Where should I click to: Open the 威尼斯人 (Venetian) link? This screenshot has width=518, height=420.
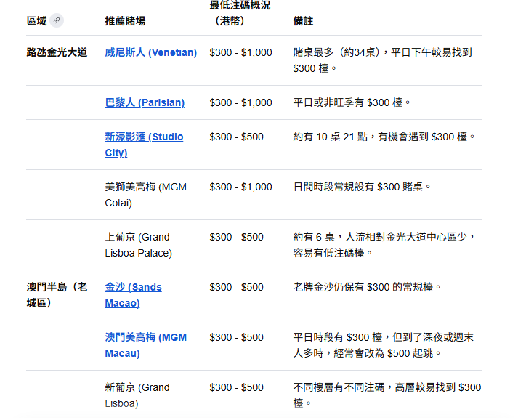pos(150,52)
